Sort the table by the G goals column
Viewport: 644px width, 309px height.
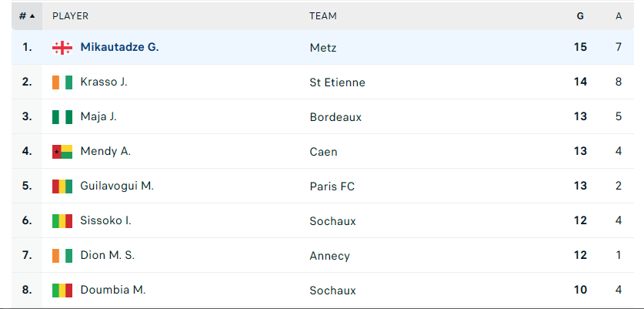[580, 16]
